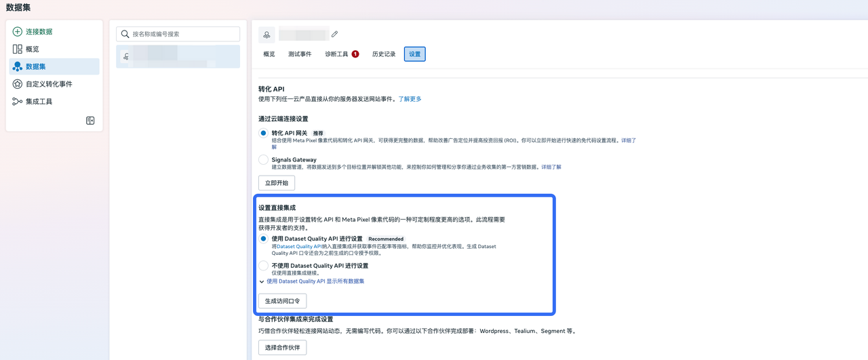Select the 数据集 datasets sidebar icon
The image size is (868, 360).
click(x=18, y=66)
